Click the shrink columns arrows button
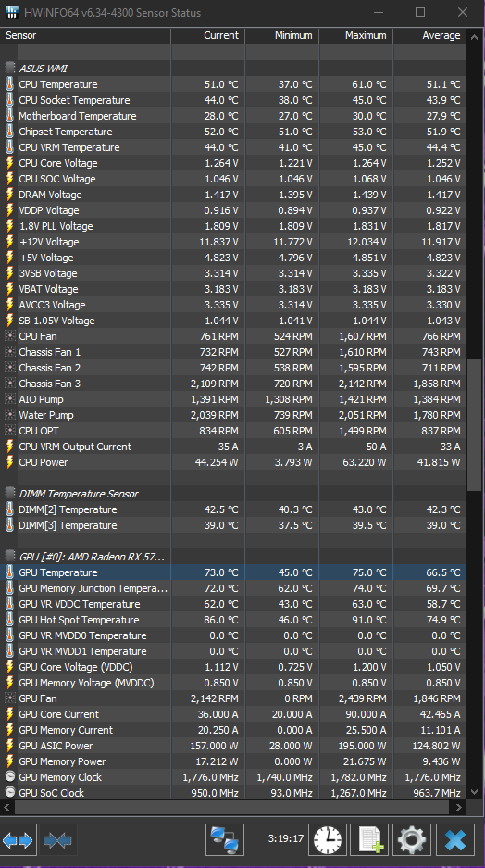 click(x=57, y=840)
